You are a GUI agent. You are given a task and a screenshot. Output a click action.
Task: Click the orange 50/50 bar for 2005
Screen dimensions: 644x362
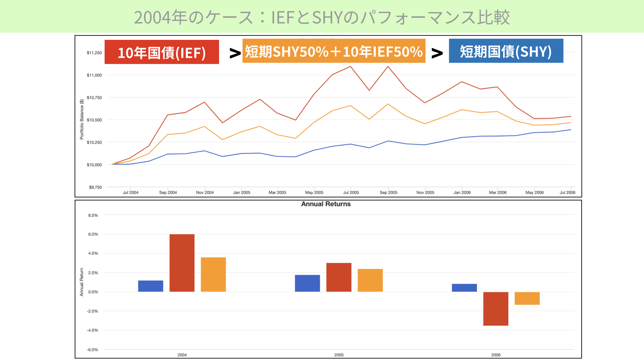coord(370,280)
